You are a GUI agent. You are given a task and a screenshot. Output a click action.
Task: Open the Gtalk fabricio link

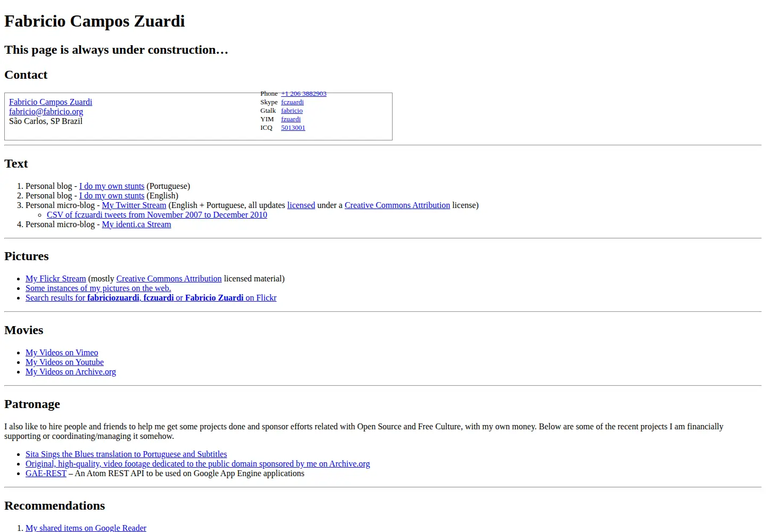[x=292, y=111]
